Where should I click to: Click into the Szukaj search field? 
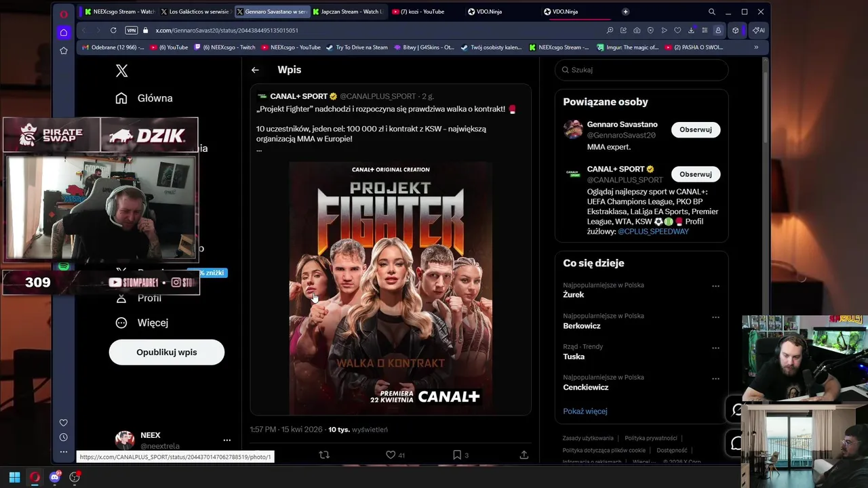tap(642, 70)
